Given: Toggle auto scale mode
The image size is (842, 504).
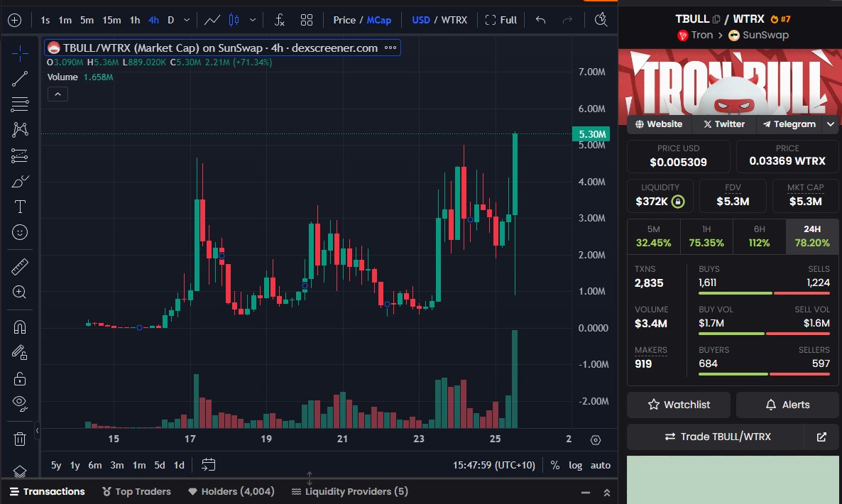Looking at the screenshot, I should tap(601, 466).
